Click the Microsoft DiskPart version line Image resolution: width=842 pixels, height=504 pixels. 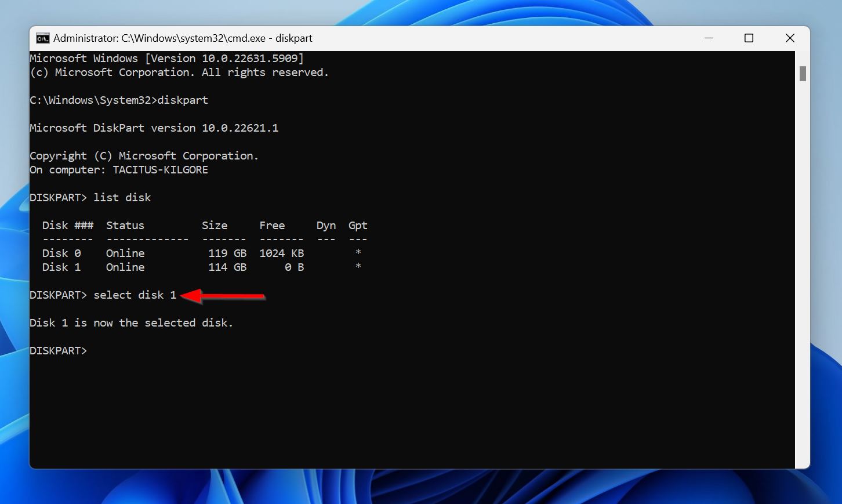click(x=154, y=128)
